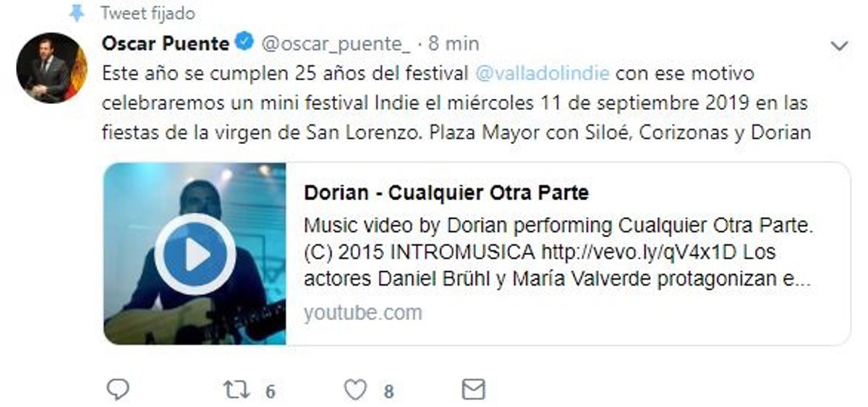868x407 pixels.
Task: Play the Dorian video preview
Action: point(195,254)
